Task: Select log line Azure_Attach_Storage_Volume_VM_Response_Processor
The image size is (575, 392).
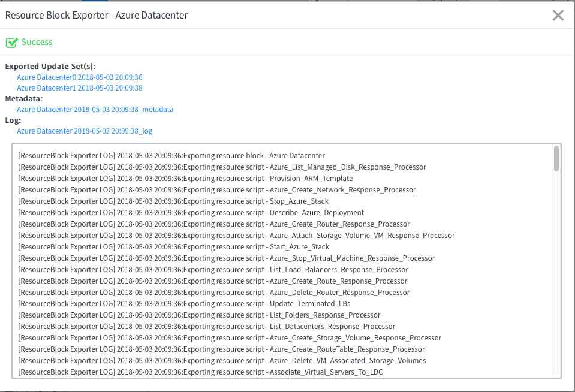Action: point(236,236)
